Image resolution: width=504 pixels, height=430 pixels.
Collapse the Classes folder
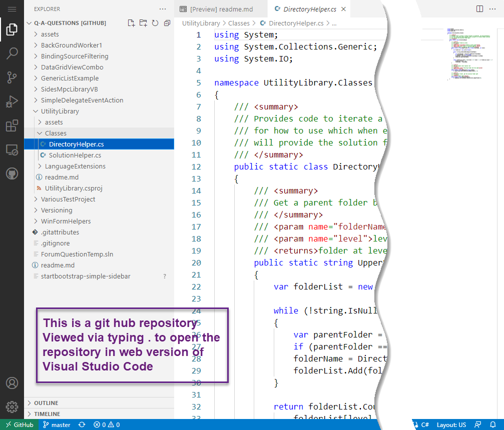point(99,133)
